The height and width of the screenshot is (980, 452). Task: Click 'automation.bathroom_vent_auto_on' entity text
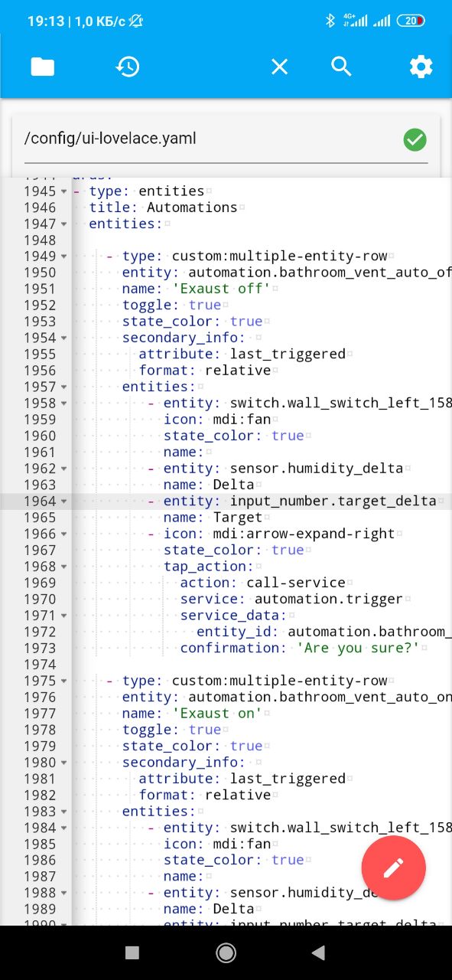tap(320, 697)
